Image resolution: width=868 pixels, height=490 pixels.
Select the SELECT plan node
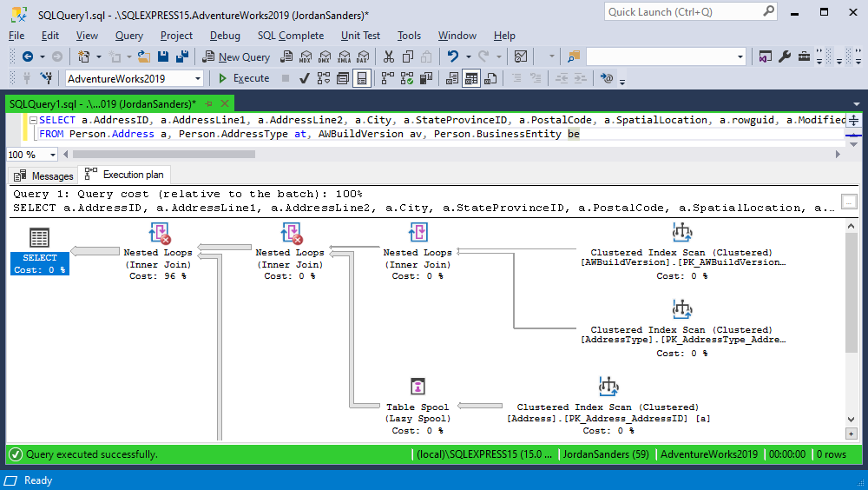39,251
